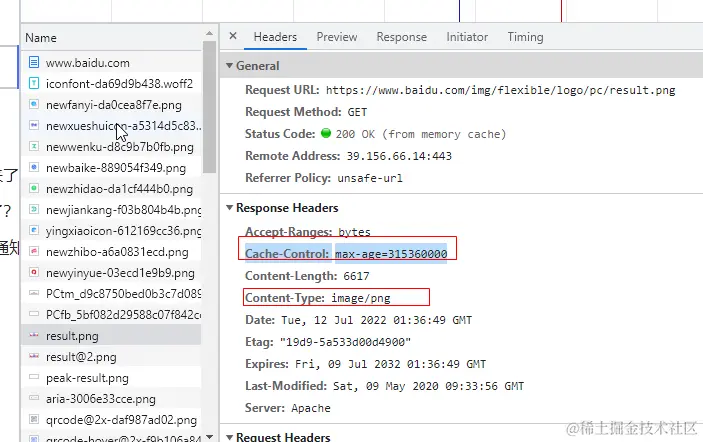
Task: Click the Content-Type value image/png
Action: point(361,298)
